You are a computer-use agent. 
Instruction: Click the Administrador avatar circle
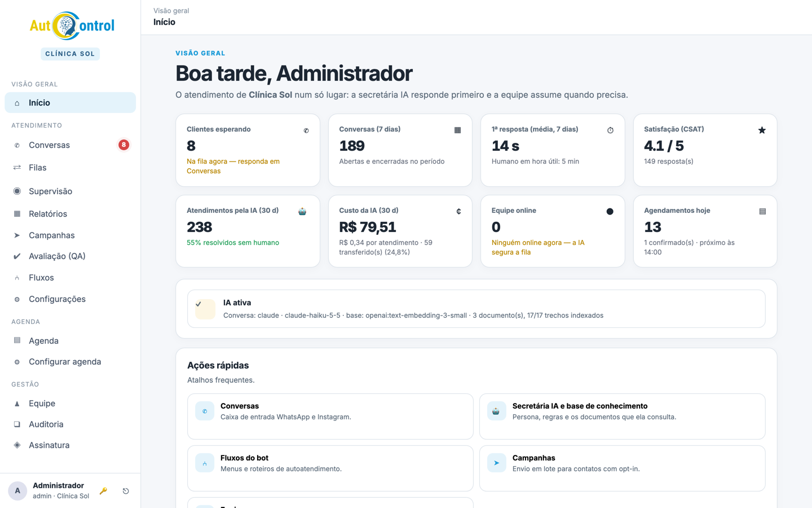click(17, 491)
